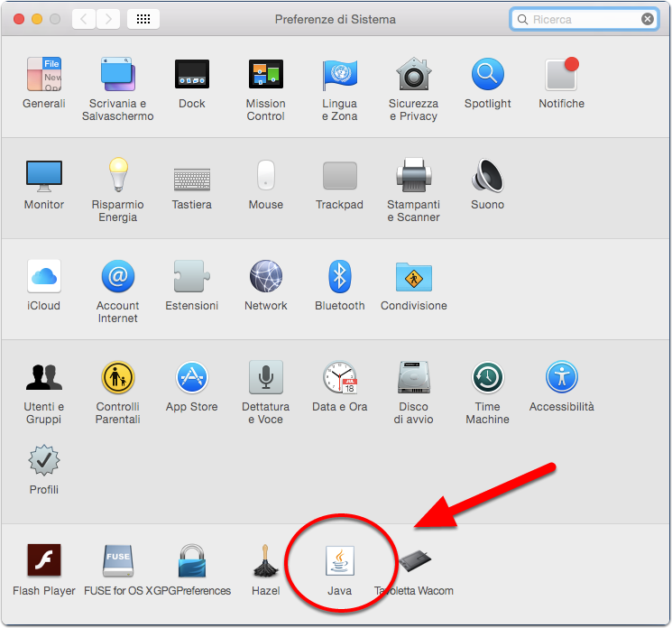The height and width of the screenshot is (628, 672).
Task: Open Data e Ora settings
Action: pos(340,377)
